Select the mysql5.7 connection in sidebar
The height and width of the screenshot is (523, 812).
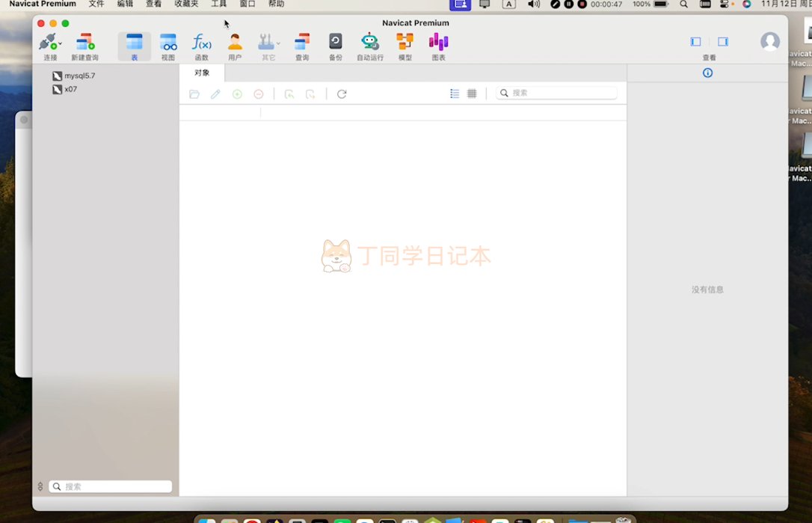(x=79, y=76)
